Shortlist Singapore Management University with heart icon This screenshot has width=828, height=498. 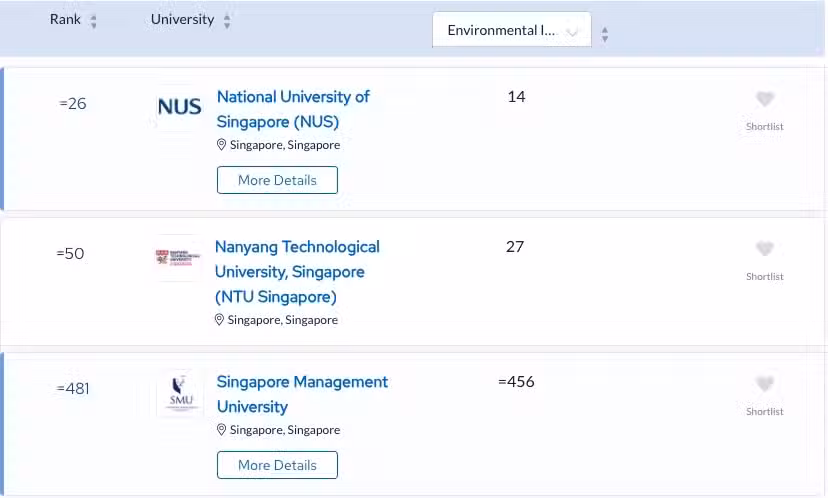(765, 383)
